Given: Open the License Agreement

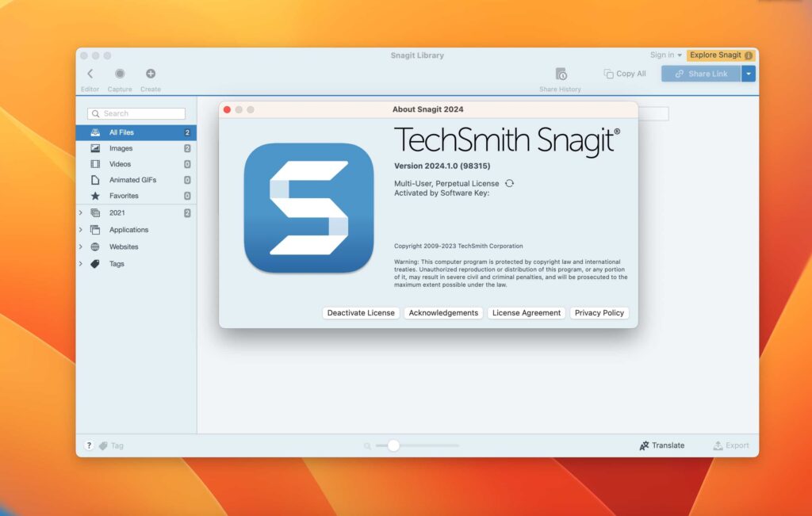Looking at the screenshot, I should click(x=526, y=312).
